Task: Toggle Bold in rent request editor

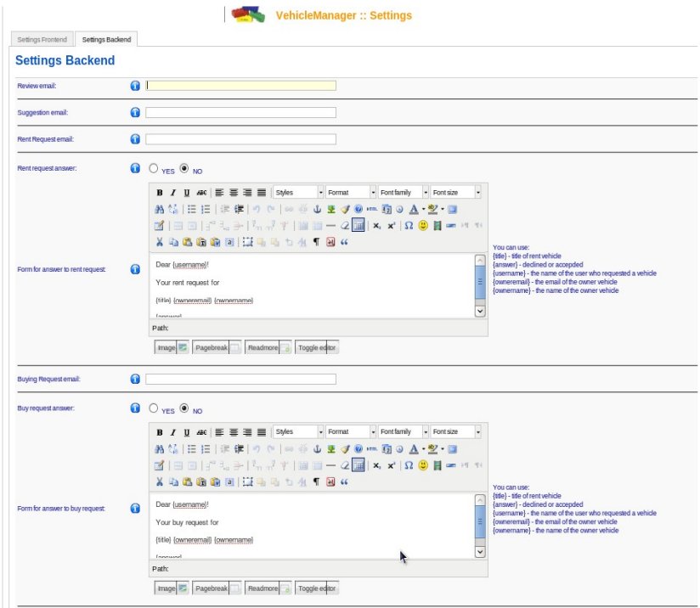Action: coord(160,193)
